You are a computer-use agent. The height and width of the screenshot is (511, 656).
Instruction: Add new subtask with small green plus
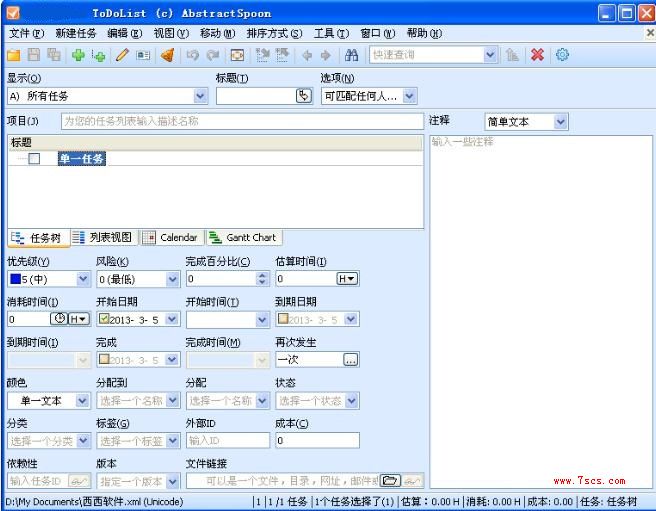(x=99, y=56)
